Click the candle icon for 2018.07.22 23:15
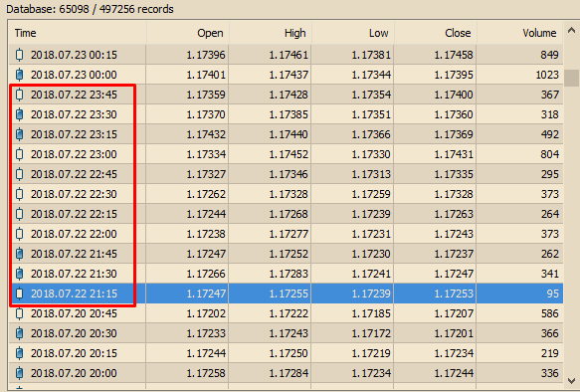580x392 pixels. 20,134
